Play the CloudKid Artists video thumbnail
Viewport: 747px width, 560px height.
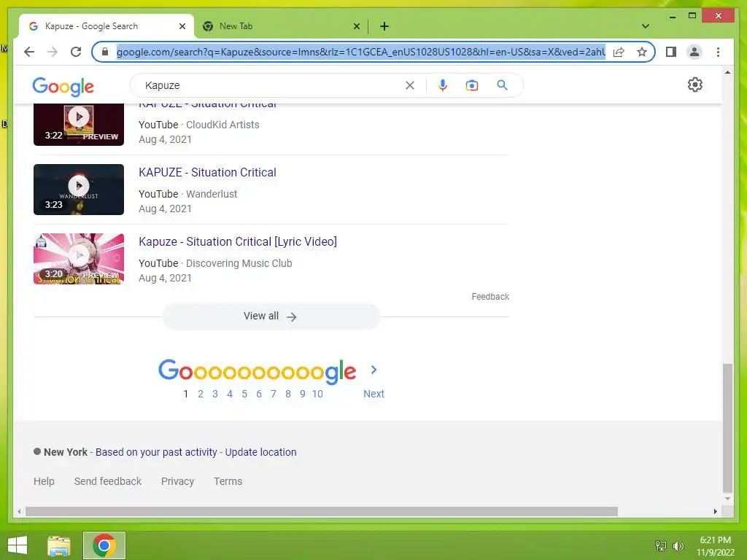(79, 124)
